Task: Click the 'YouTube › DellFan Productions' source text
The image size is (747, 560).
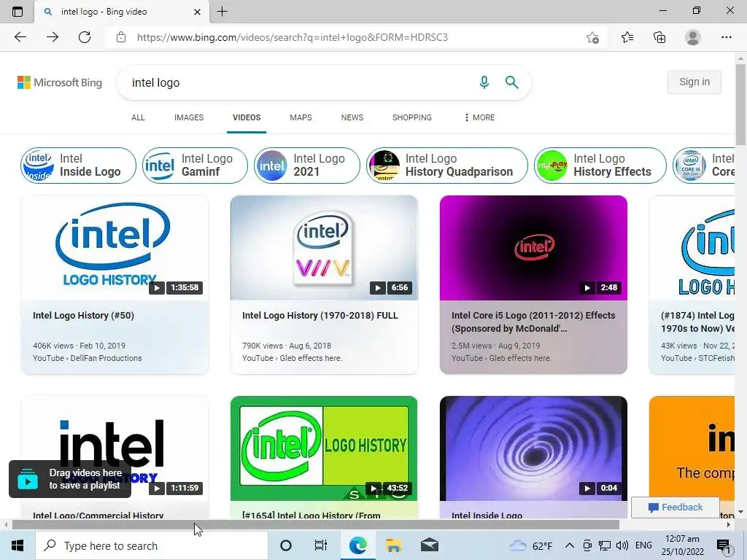Action: click(88, 358)
